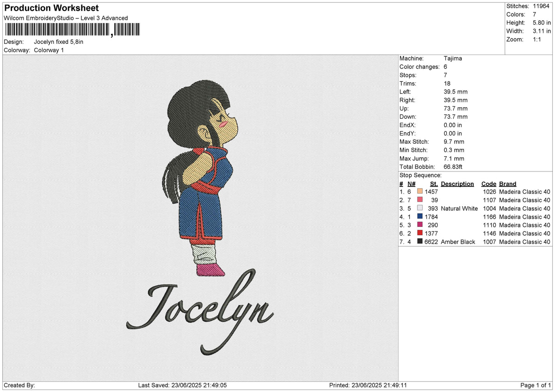Click the Min Stitch value '0.3 mm'
Viewport: 555px width, 392px height.
tap(454, 150)
